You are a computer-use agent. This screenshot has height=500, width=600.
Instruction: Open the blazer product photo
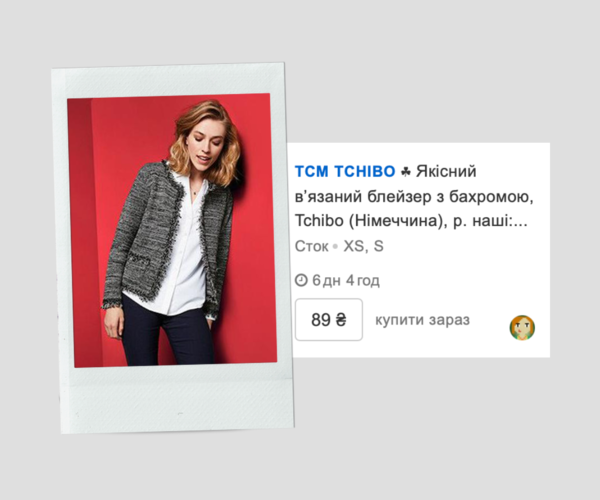(x=172, y=231)
